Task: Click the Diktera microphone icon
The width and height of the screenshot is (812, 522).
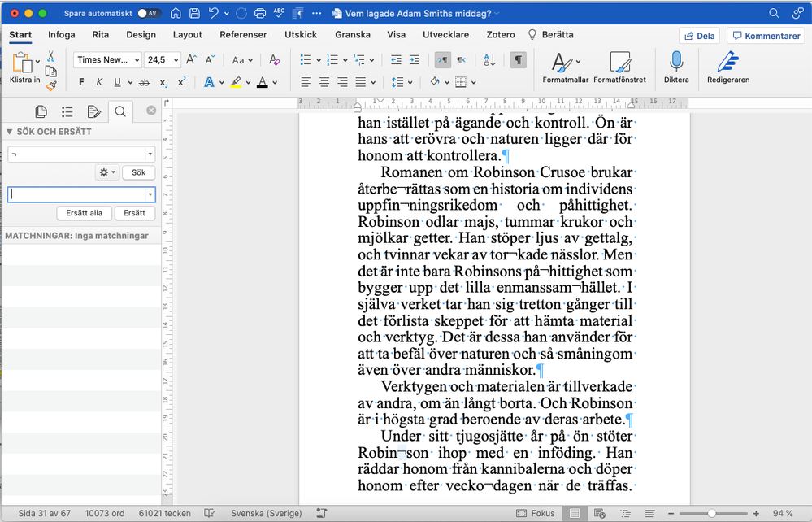Action: pyautogui.click(x=675, y=63)
